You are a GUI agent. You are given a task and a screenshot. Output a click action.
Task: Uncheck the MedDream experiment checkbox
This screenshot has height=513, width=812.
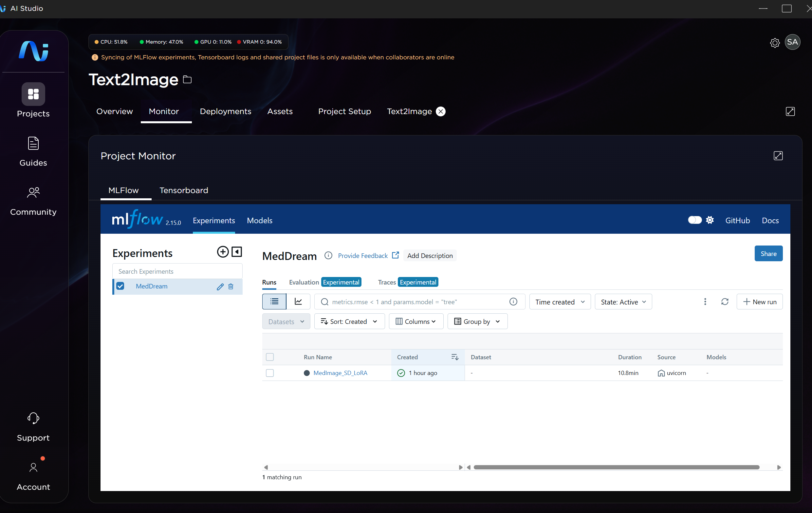120,286
